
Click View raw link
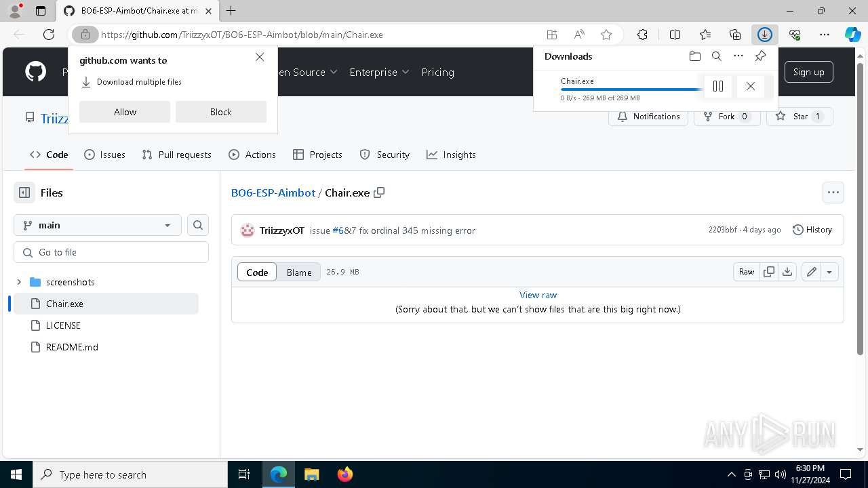pos(538,295)
